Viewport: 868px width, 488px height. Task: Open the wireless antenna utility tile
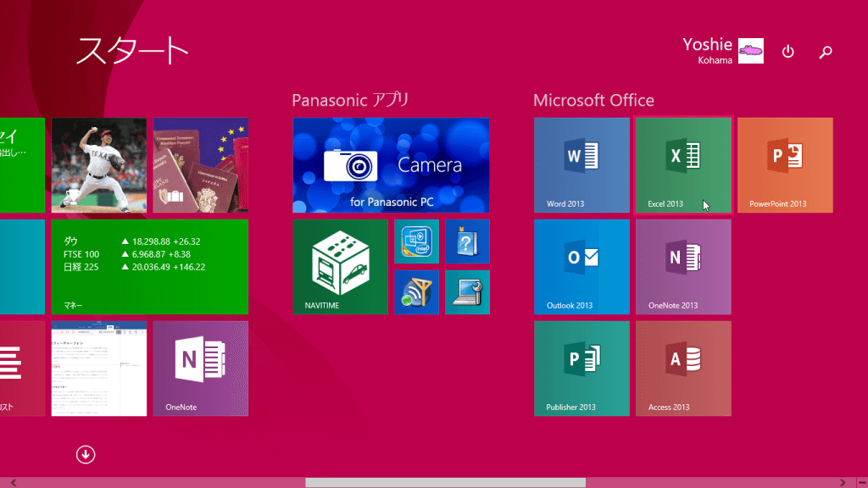416,292
